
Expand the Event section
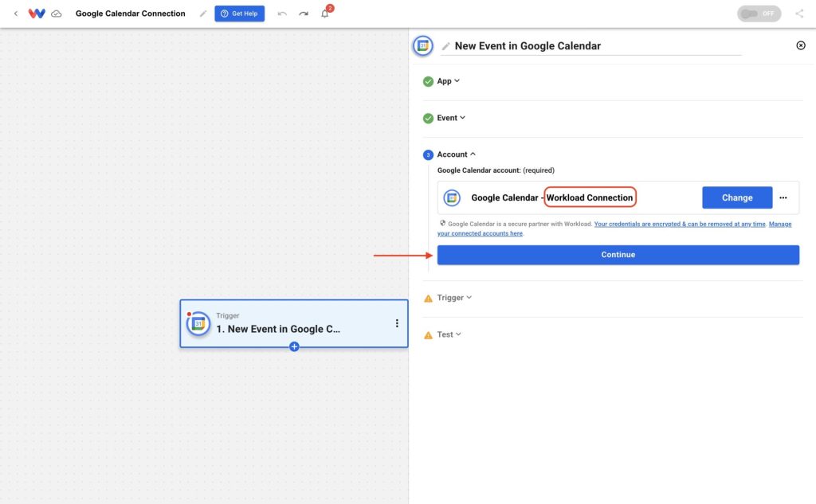click(451, 118)
